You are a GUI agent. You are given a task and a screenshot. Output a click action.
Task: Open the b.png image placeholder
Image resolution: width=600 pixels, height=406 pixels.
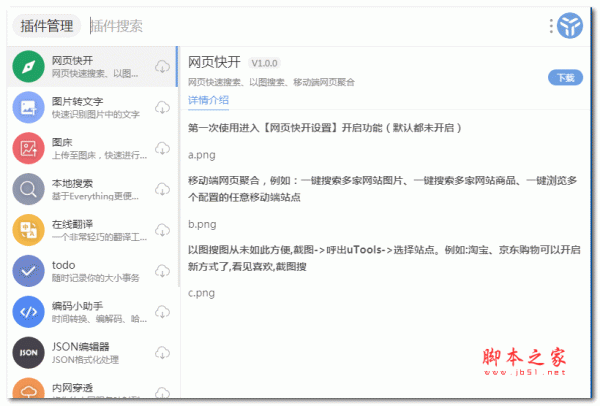pos(202,224)
